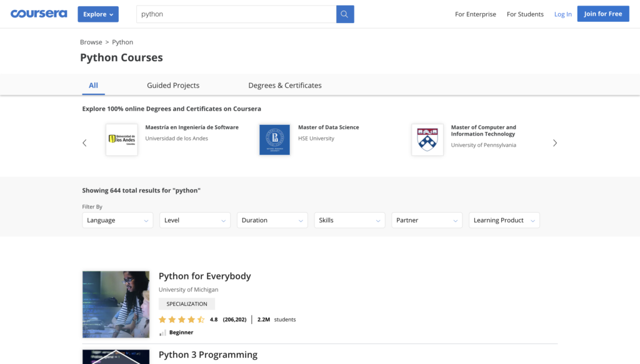This screenshot has height=364, width=640.
Task: Open Python 3 Programming course title
Action: tap(208, 355)
